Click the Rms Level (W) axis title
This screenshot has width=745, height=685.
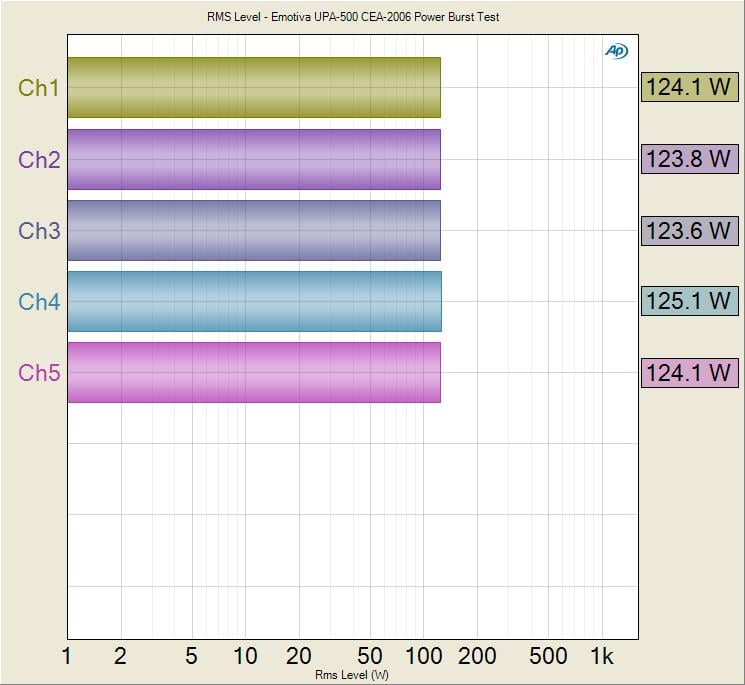tap(352, 675)
